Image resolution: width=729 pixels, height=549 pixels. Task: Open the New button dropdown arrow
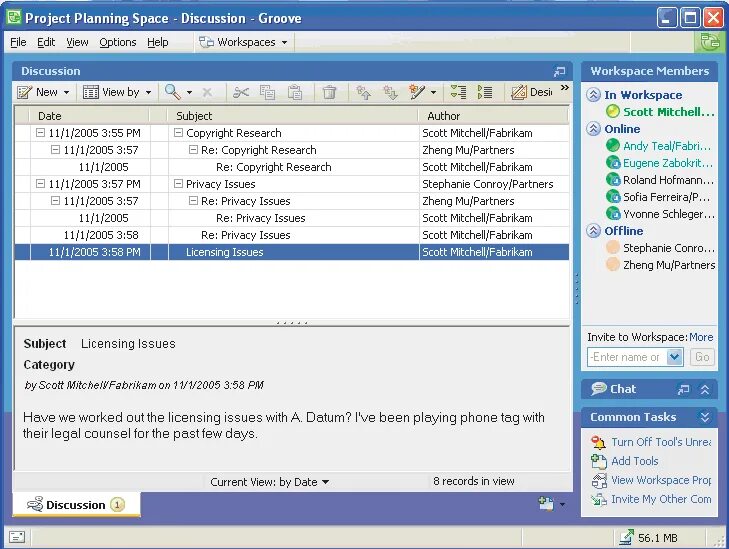click(66, 93)
